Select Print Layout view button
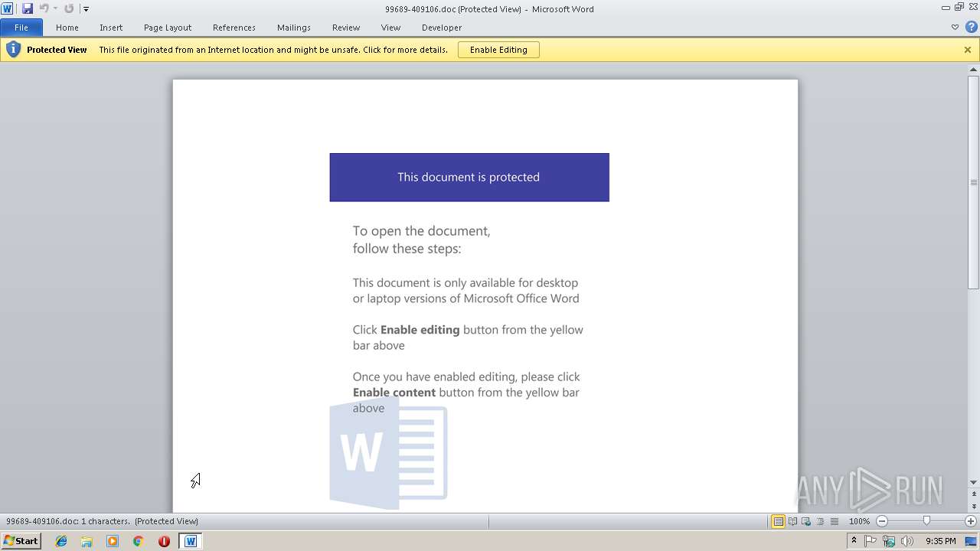This screenshot has height=551, width=980. click(778, 521)
